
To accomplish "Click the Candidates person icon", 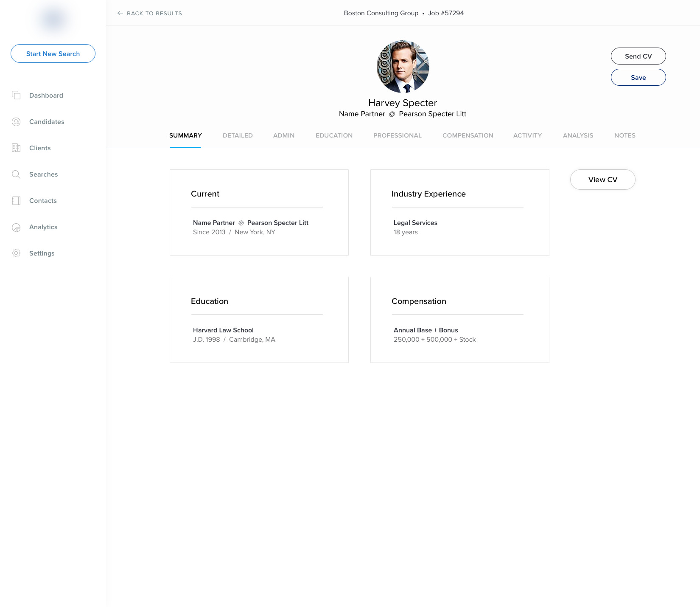I will pos(16,122).
